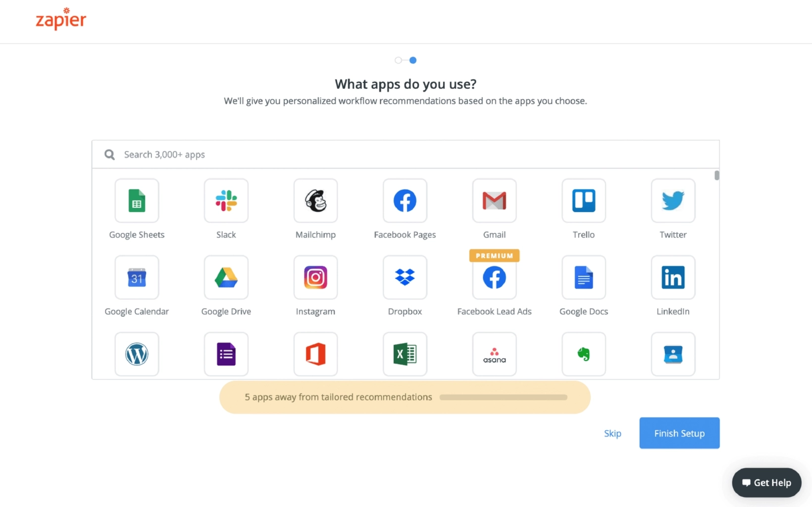Click the app list scrollbar handle
Screen dimensions: 812x507
pos(716,175)
